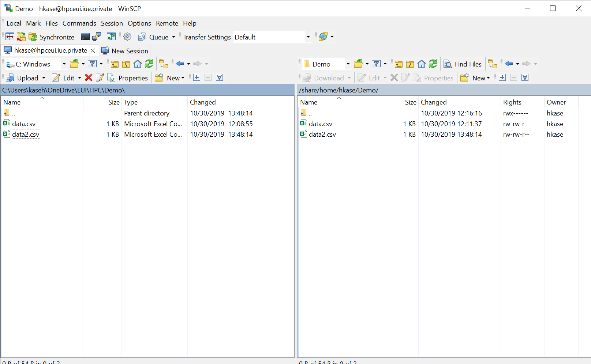Open the New Session tab

point(125,51)
